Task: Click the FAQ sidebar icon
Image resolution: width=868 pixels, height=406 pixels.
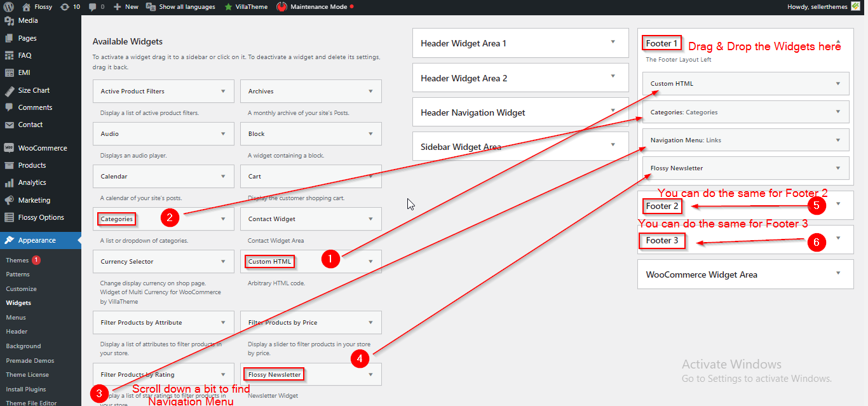Action: (x=9, y=55)
